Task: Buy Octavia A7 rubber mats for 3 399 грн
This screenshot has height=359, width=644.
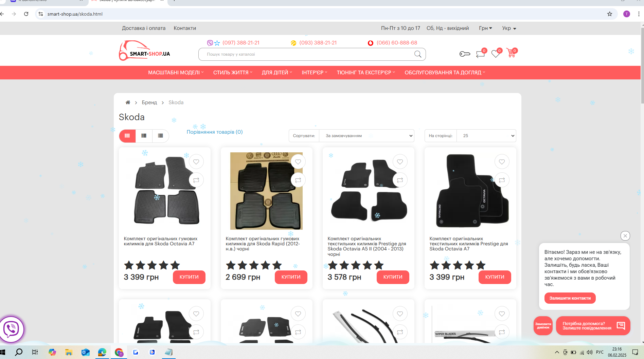Action: pos(189,277)
